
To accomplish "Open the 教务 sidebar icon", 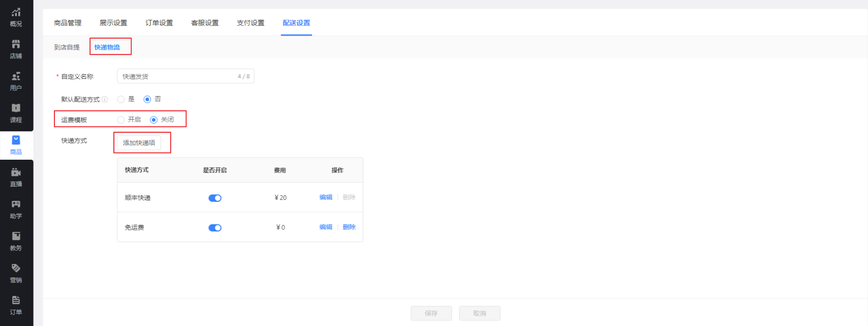I will click(x=16, y=241).
